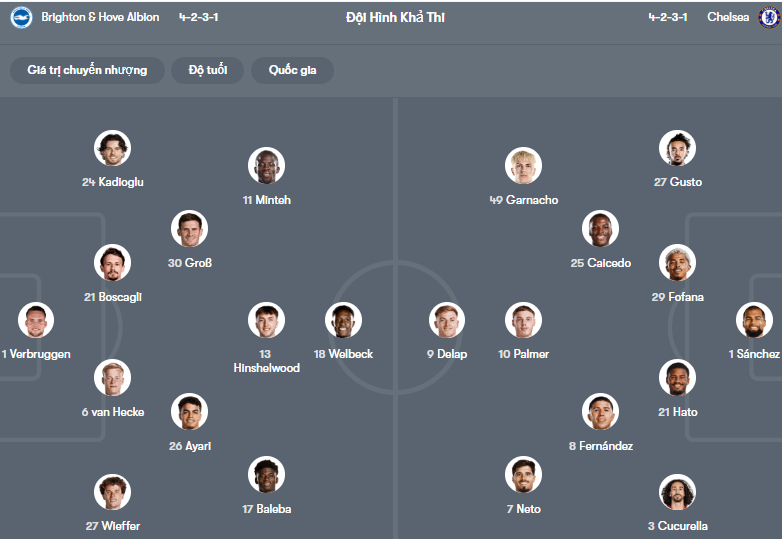Click Cucurella's player photo
Image resolution: width=782 pixels, height=539 pixels.
[677, 492]
